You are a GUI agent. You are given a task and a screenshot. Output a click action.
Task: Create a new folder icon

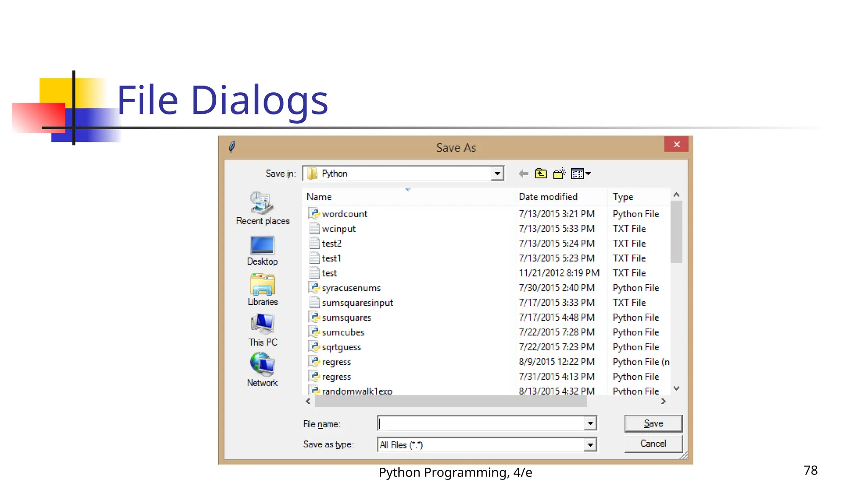coord(559,174)
